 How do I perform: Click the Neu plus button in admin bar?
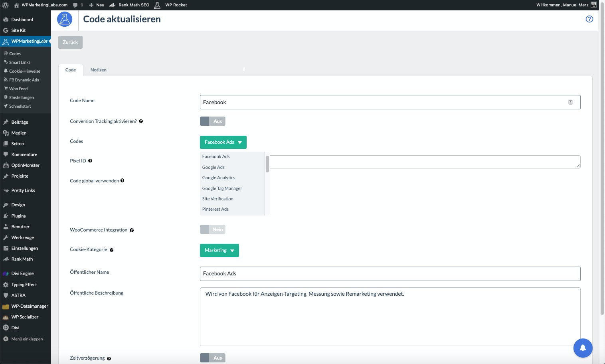tap(97, 5)
